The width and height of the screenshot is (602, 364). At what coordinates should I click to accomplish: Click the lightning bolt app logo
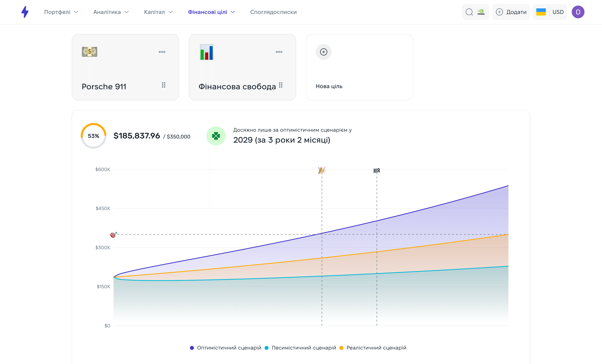25,12
